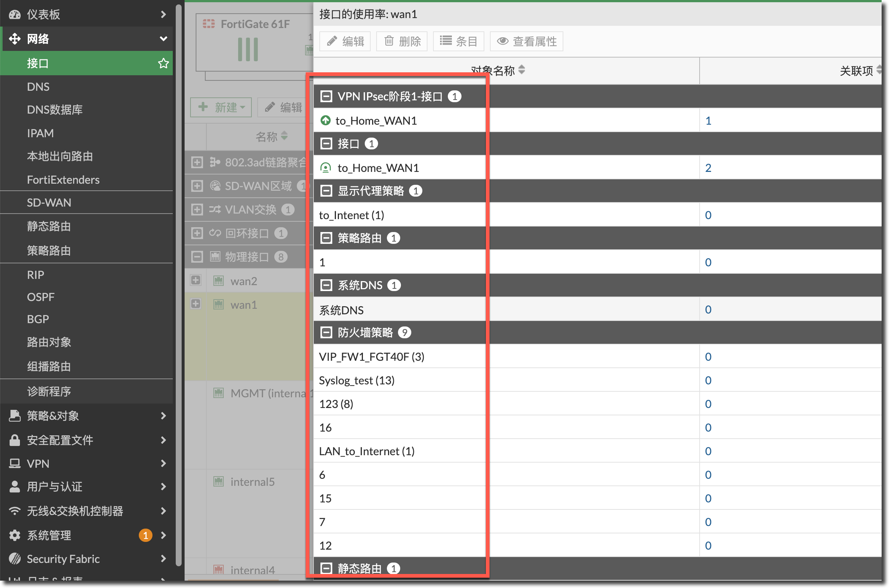Image resolution: width=889 pixels, height=588 pixels.
Task: Click the 系统管理 gear icon
Action: point(15,535)
